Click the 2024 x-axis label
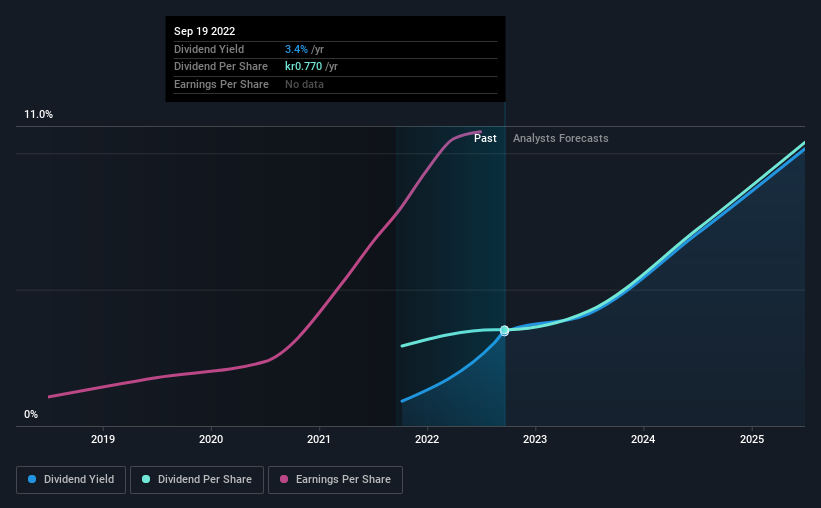The image size is (821, 508). [643, 439]
